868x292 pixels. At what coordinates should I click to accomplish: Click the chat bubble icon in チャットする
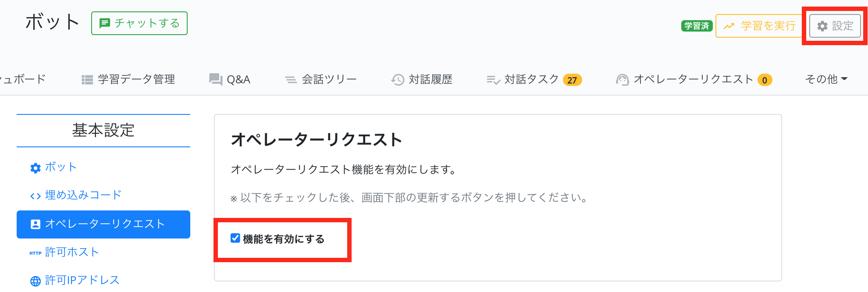[x=104, y=23]
